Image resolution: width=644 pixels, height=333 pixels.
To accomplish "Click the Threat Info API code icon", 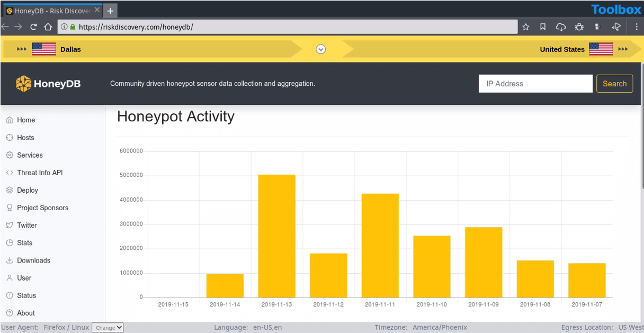I will [x=10, y=173].
